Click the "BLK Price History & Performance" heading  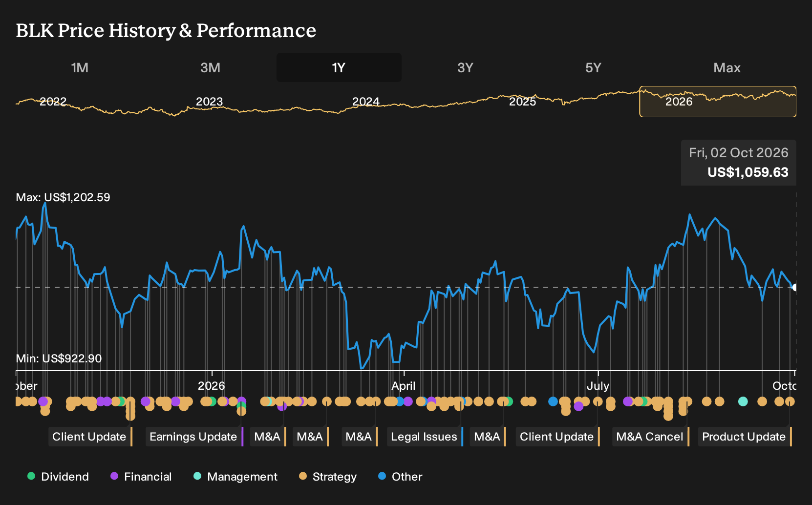point(166,31)
